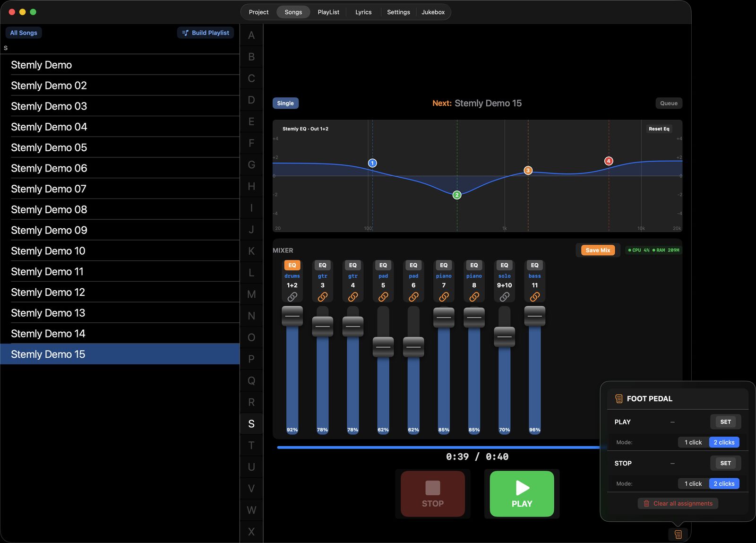
Task: Open the Project tab
Action: point(258,12)
